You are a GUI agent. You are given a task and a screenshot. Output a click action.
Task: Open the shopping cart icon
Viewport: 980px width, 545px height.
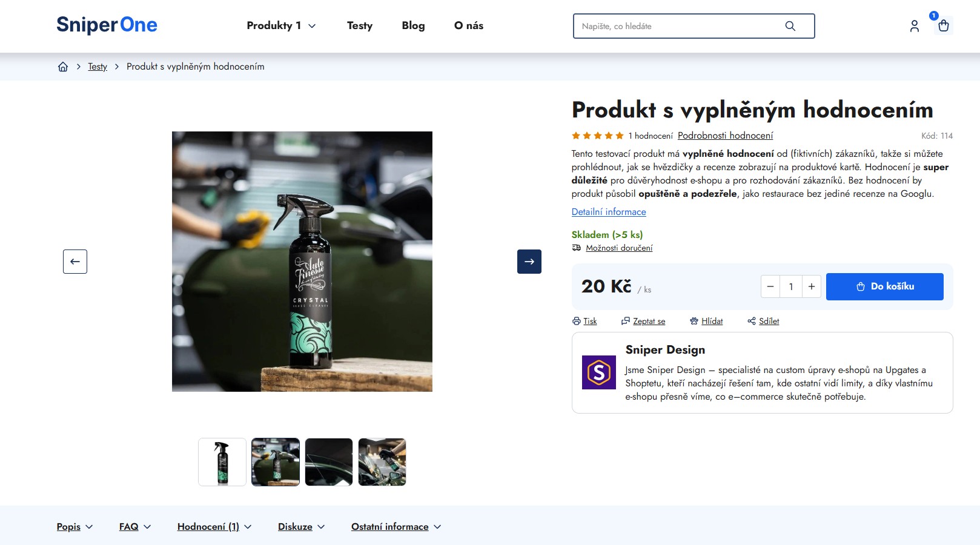(943, 25)
